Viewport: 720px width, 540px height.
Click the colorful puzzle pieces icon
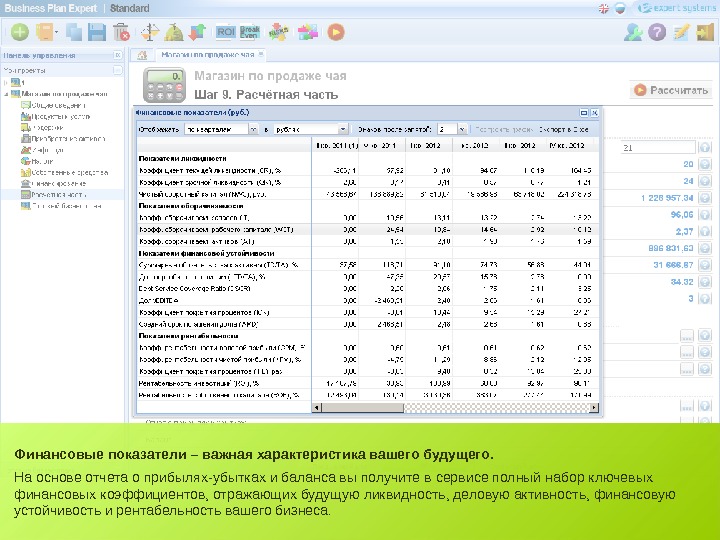tap(308, 32)
